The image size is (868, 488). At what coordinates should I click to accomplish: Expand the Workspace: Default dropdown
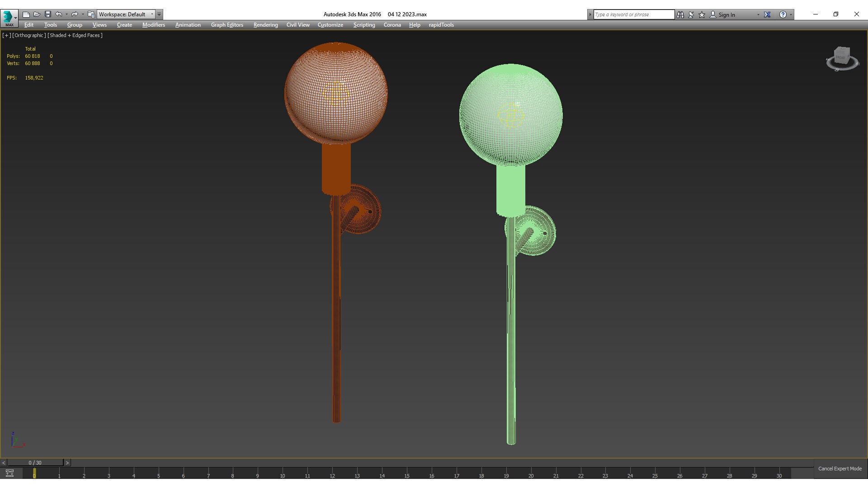tap(152, 14)
